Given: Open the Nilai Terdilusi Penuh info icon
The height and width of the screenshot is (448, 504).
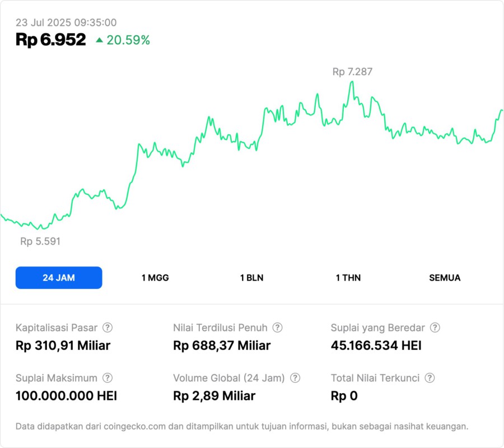Looking at the screenshot, I should (x=277, y=328).
